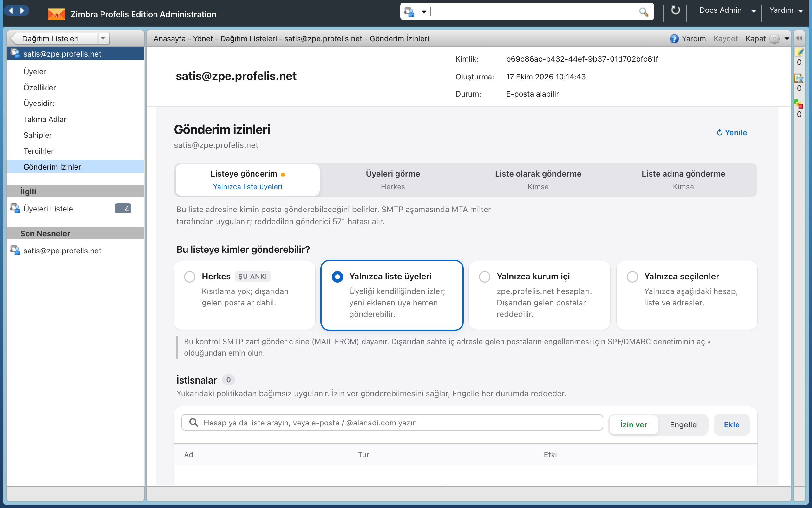This screenshot has height=508, width=812.
Task: Collapse the right panel with double arrow icon
Action: (799, 38)
